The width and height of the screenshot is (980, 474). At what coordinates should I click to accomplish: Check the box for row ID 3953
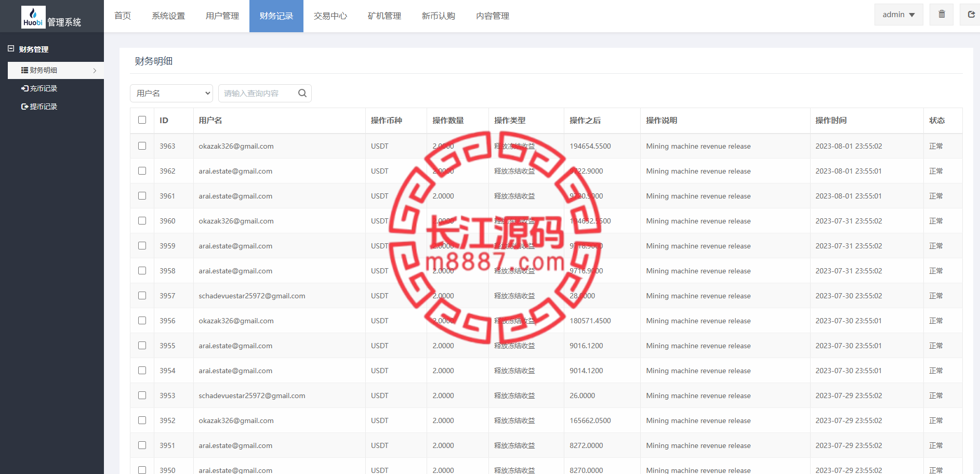[x=142, y=396]
